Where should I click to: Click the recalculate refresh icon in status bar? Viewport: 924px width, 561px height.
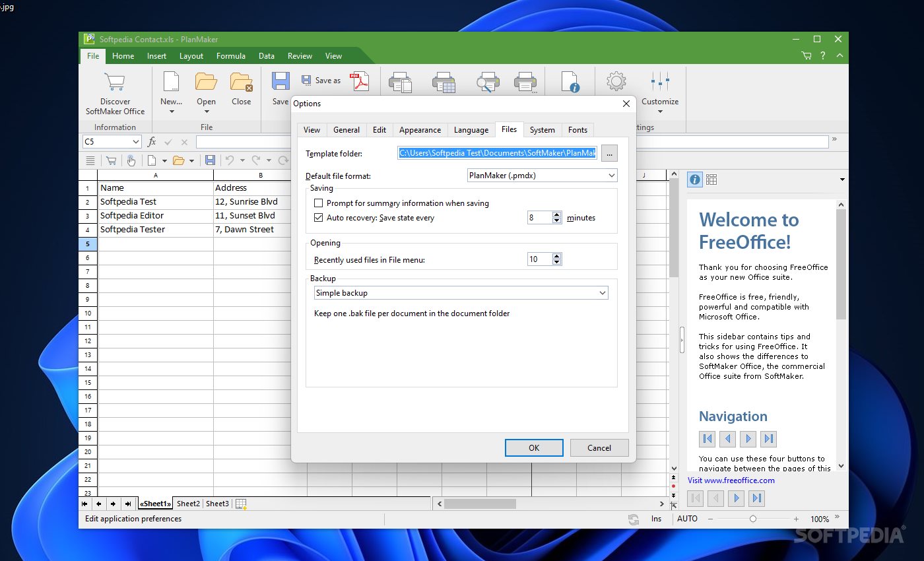[634, 519]
